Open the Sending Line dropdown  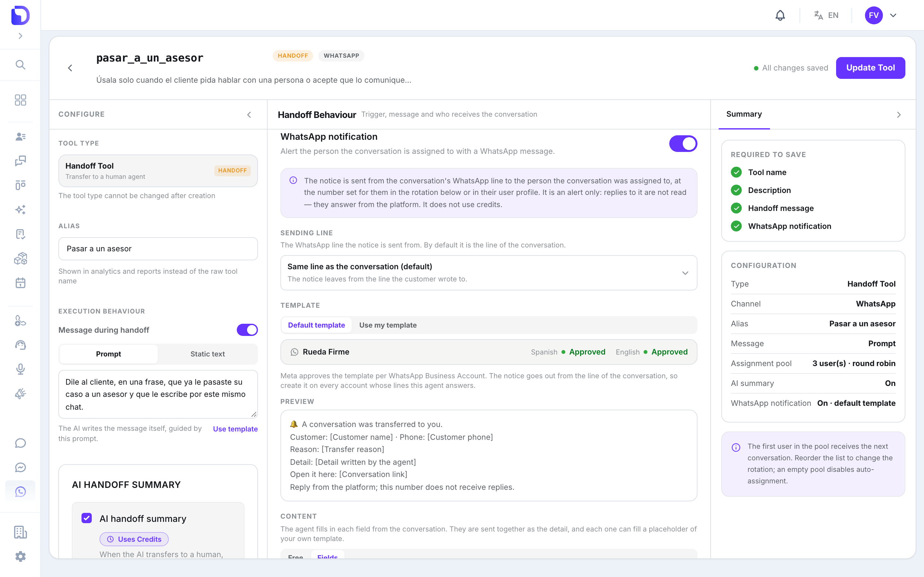point(488,272)
